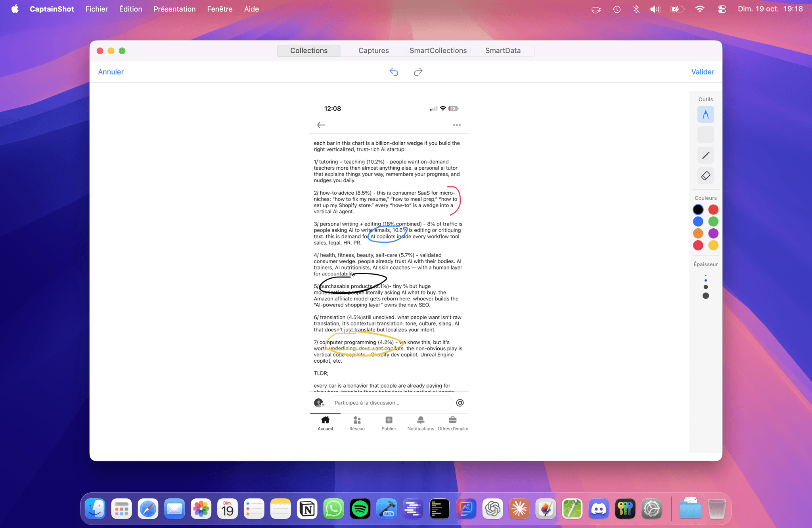Open Spotify from the Dock
Screen dimensions: 812x528
point(360,509)
